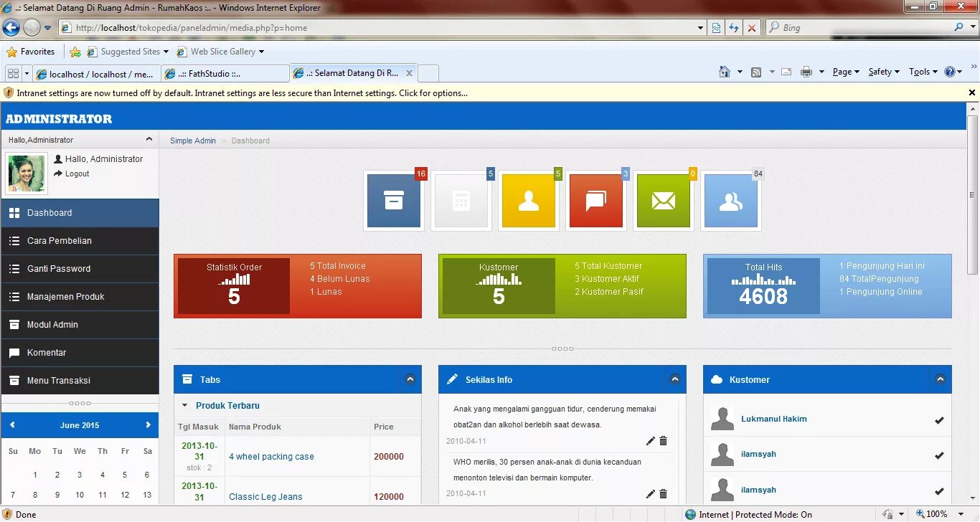The width and height of the screenshot is (980, 522).
Task: Click the checkmark for the second customer ilamsyah
Action: click(939, 455)
